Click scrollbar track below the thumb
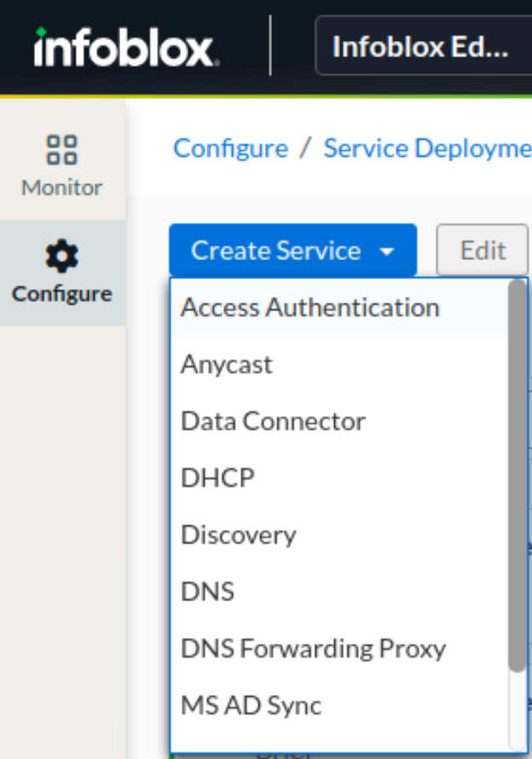This screenshot has height=759, width=532. (517, 712)
